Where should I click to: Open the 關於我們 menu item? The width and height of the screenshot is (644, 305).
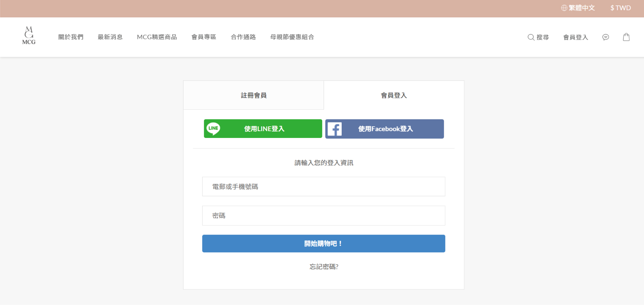70,37
